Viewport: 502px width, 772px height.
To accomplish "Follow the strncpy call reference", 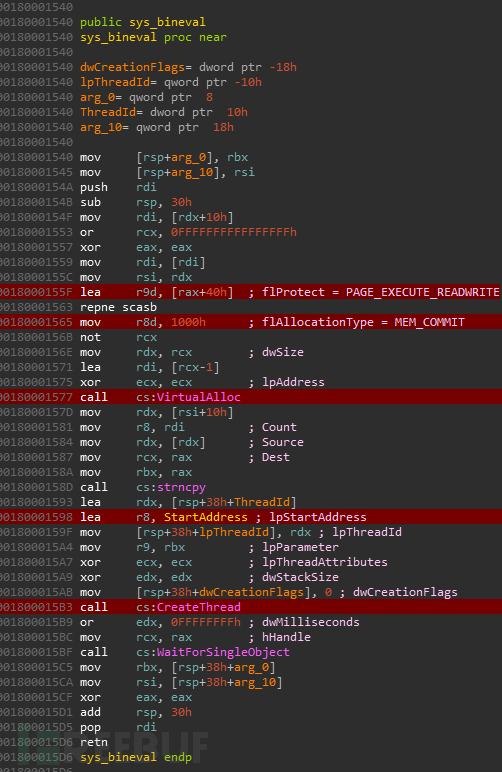I will click(x=181, y=487).
